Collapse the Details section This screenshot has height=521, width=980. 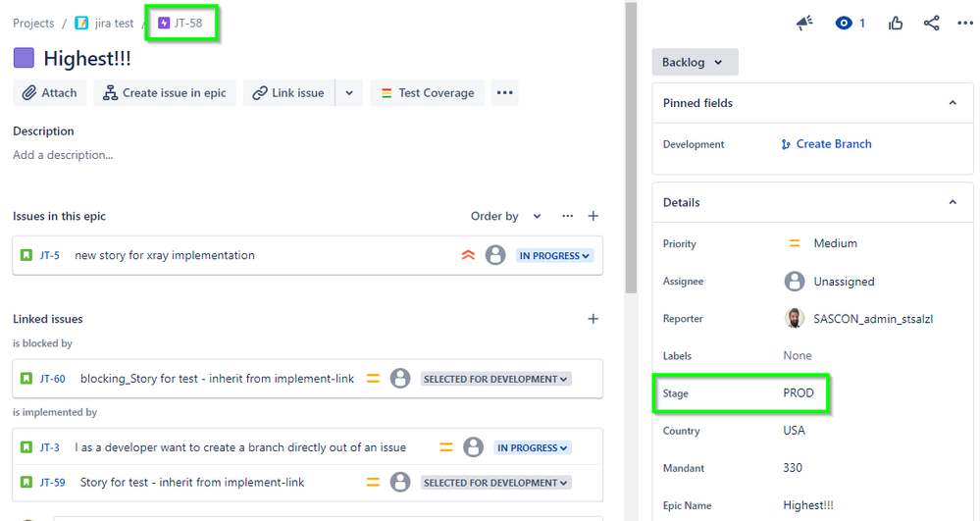tap(953, 202)
